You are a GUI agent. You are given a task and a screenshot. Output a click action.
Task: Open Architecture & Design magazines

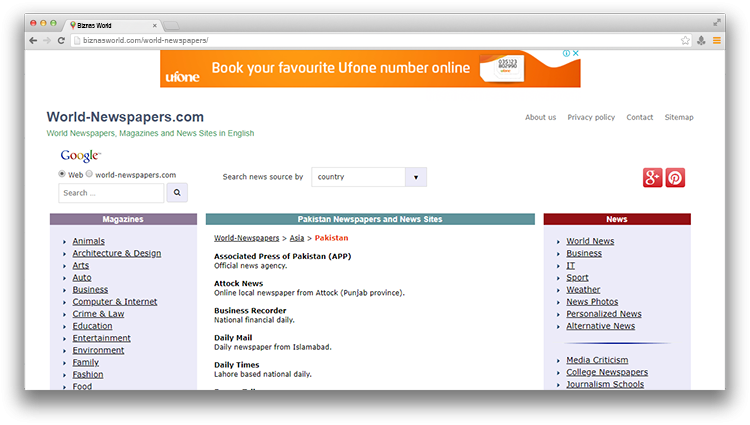(117, 253)
